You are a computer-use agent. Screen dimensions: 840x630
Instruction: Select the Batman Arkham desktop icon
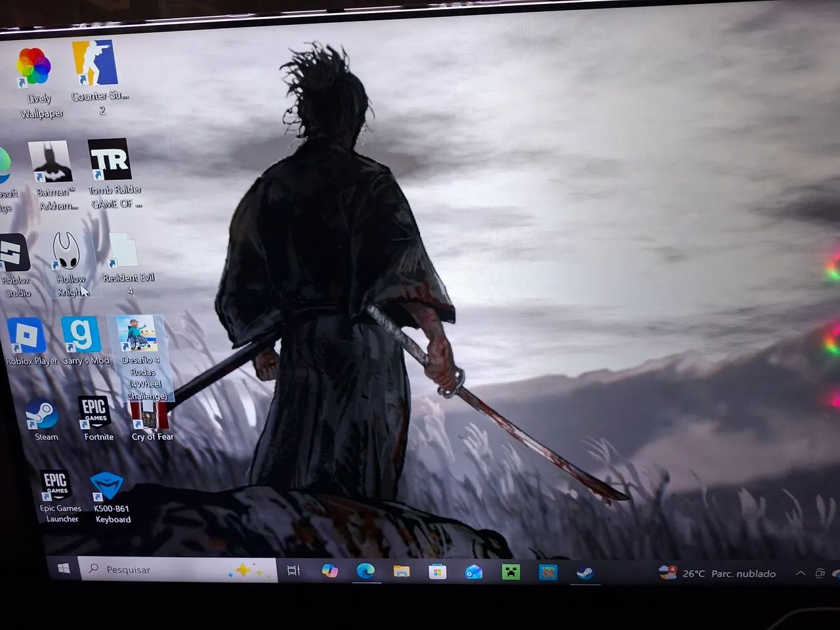pos(54,175)
